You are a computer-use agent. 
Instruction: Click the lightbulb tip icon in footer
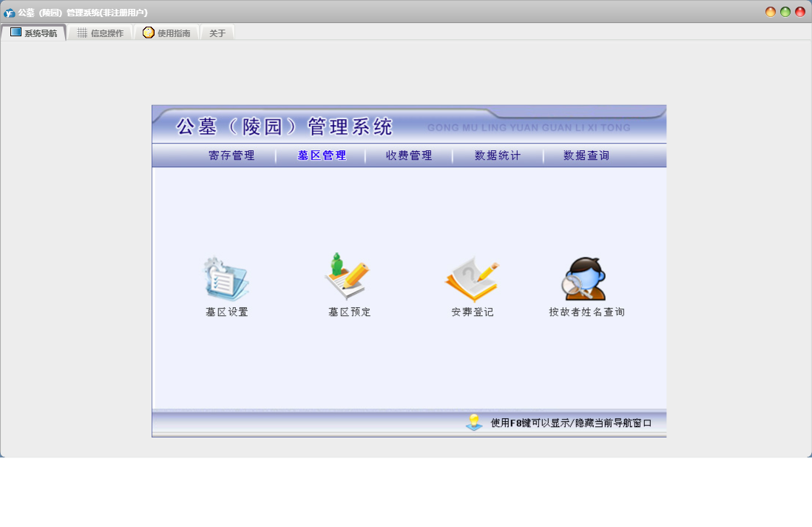(474, 423)
